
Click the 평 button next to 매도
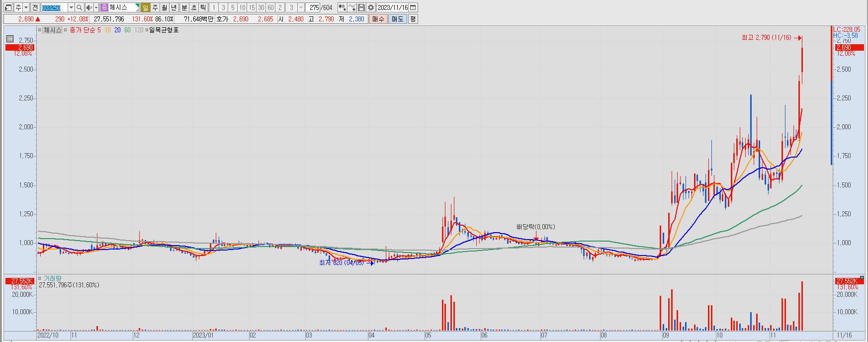coord(413,19)
